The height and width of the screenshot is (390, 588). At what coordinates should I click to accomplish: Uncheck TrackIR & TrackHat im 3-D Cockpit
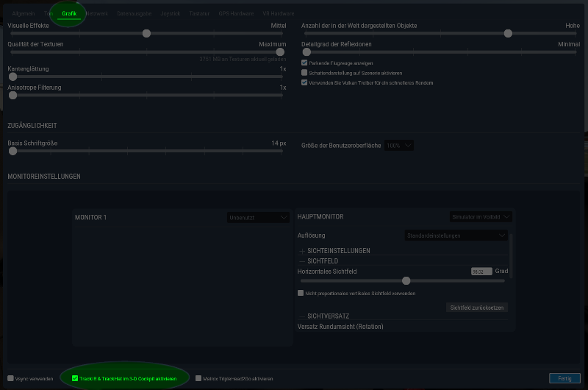coord(75,378)
